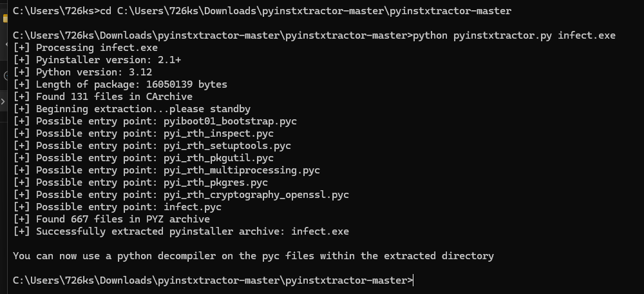Click the "You can now use a python decompiler" message
The image size is (644, 294).
(x=253, y=256)
